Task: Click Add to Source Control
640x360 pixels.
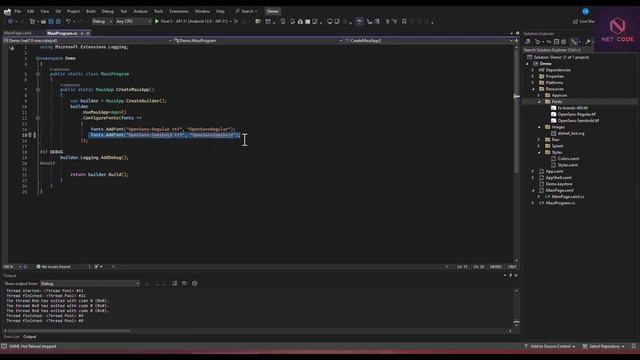Action: click(x=550, y=346)
